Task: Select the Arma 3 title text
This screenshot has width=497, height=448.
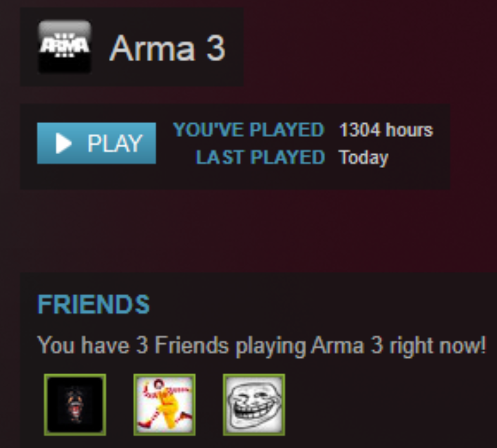Action: pos(167,48)
